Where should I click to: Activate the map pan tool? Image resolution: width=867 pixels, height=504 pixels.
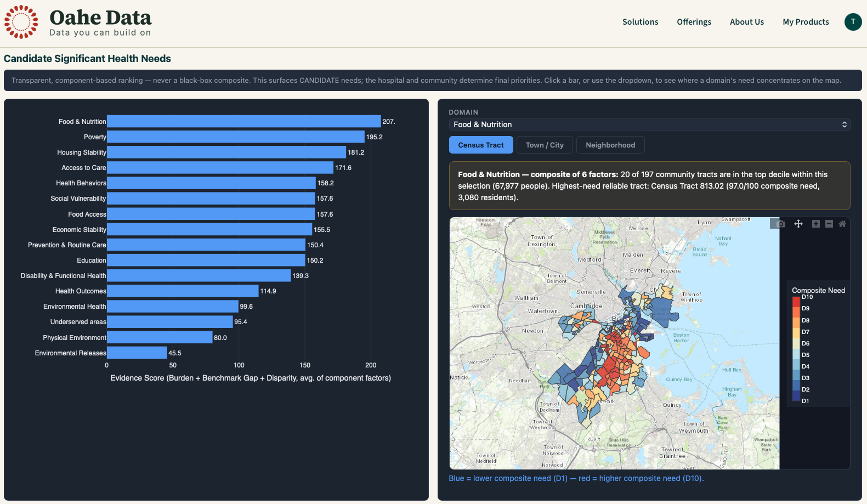tap(798, 224)
